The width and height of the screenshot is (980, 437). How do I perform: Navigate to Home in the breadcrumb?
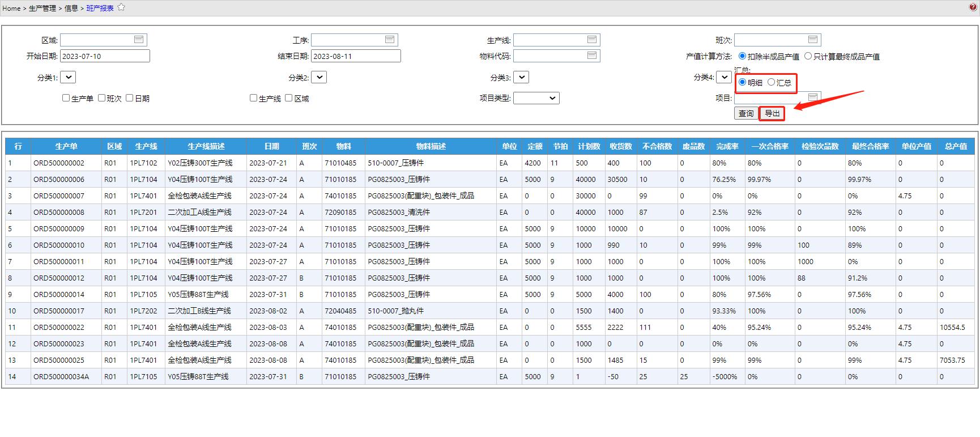11,8
